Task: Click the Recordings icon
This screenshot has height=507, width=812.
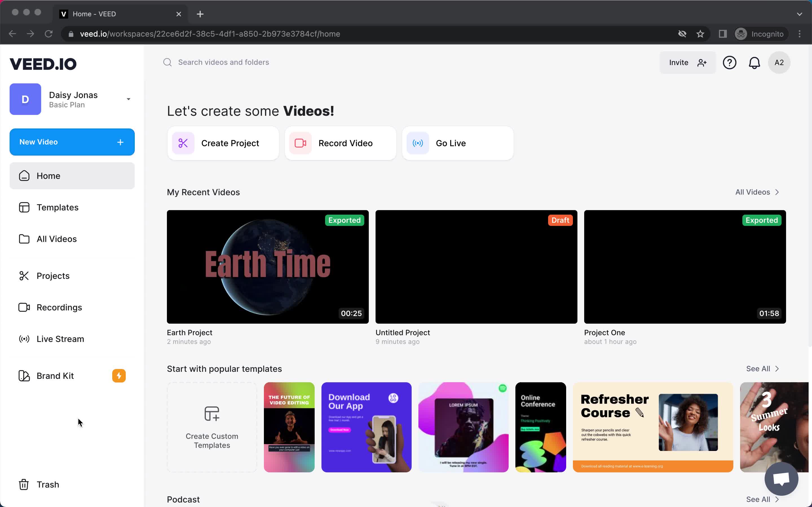Action: point(24,307)
